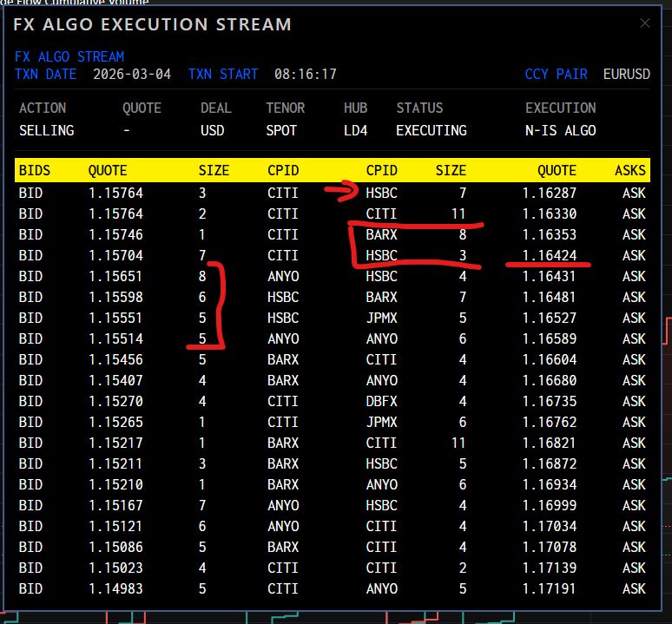Click the BIDS column header

(34, 170)
